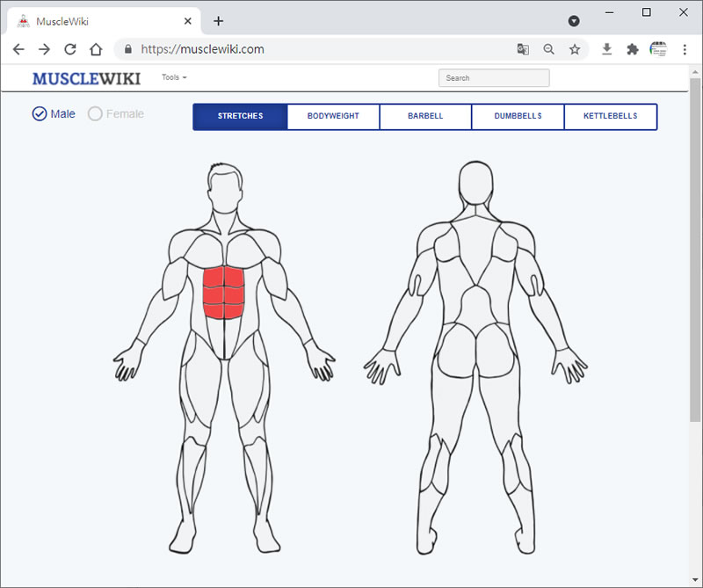Reload the MuscleWiki page
This screenshot has height=588, width=703.
point(70,49)
